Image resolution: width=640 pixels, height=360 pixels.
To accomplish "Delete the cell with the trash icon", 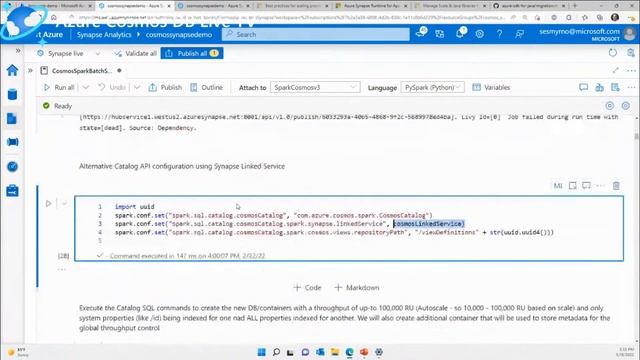I will click(616, 186).
